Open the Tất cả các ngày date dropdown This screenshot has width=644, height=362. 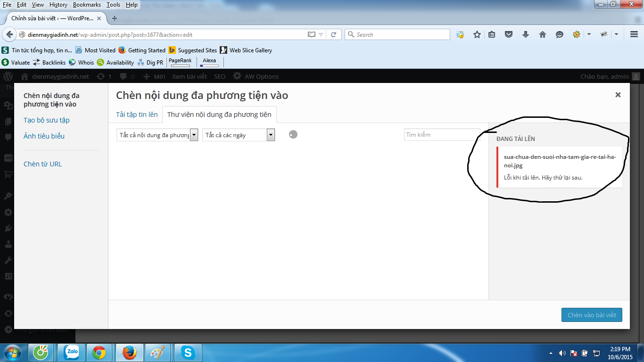[x=239, y=135]
